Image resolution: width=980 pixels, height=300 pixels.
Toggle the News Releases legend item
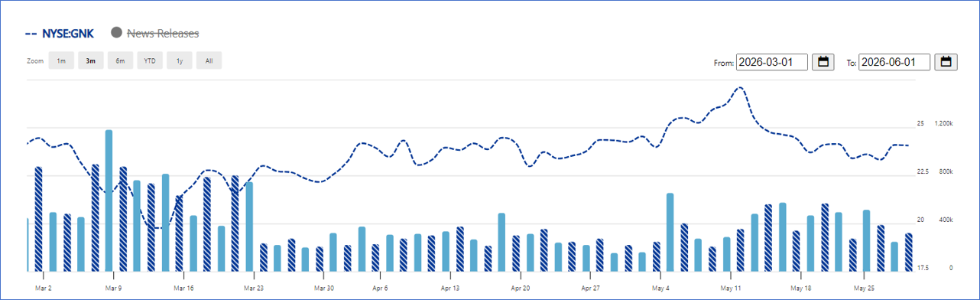point(154,33)
